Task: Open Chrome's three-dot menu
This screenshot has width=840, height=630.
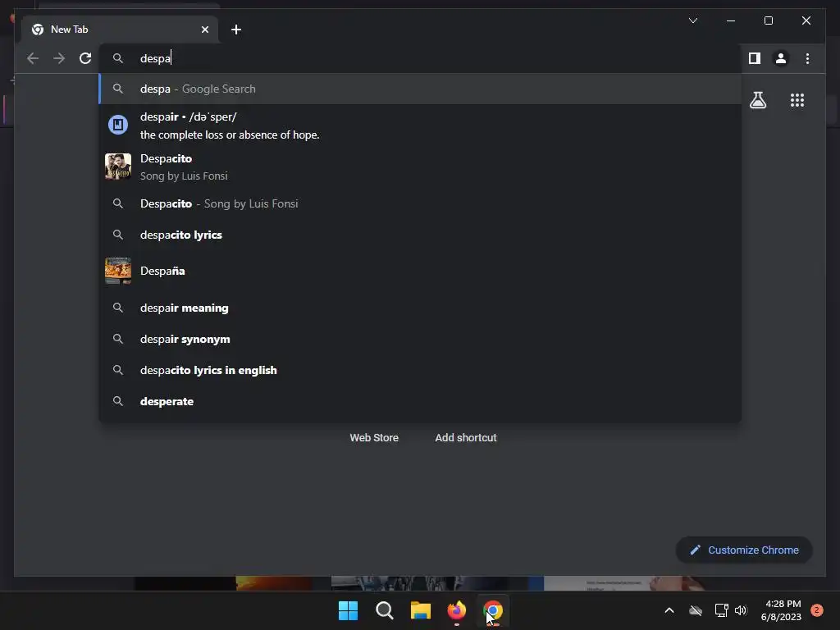Action: [x=807, y=58]
